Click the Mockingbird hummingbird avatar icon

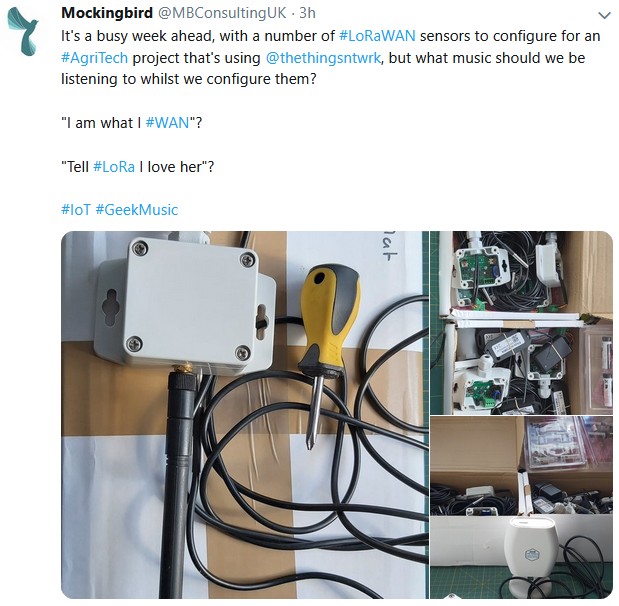coord(23,32)
